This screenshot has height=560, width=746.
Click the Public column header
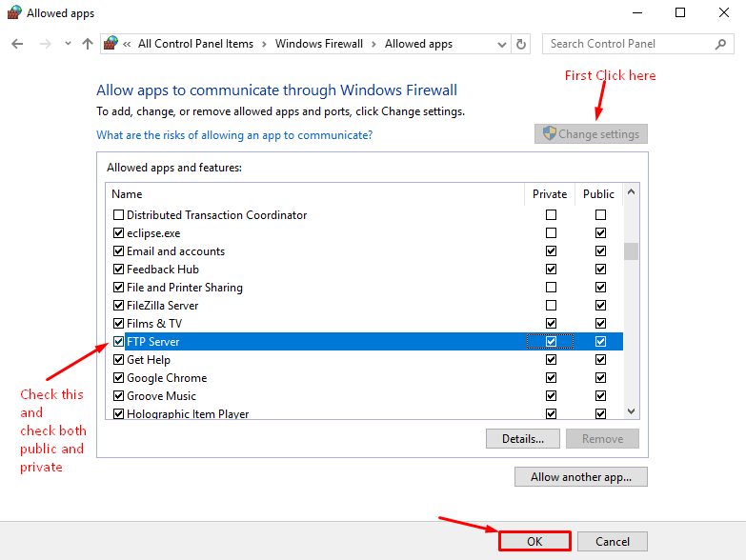pos(598,194)
